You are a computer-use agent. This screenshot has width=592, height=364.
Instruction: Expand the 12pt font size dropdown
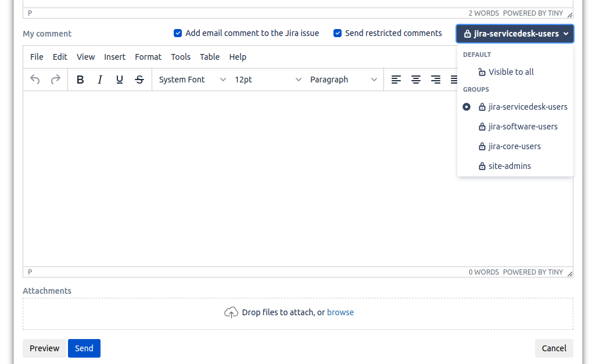268,80
